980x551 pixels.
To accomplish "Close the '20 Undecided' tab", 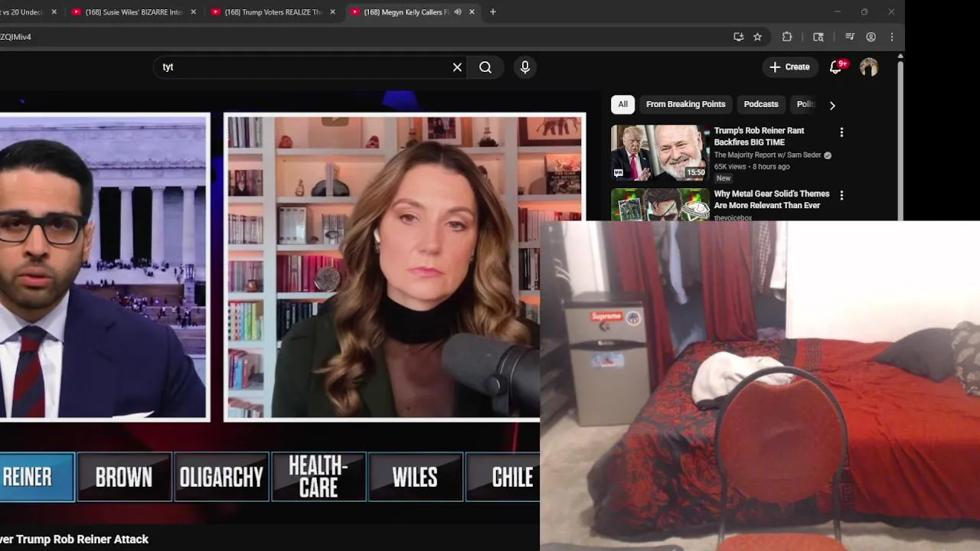I will [x=54, y=12].
